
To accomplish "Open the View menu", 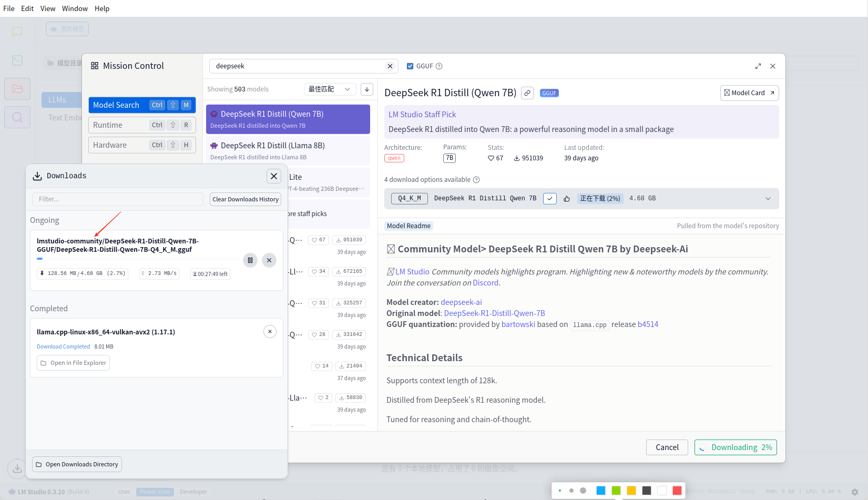I will pos(48,8).
